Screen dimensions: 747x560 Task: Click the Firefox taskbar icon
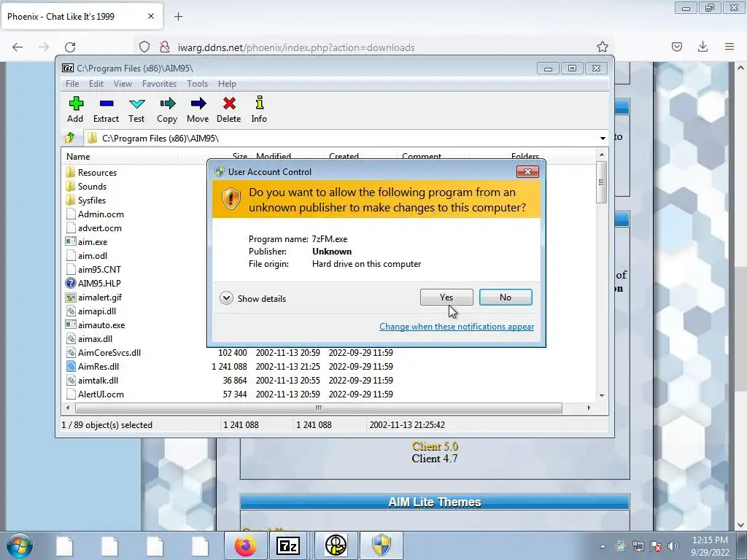coord(245,545)
